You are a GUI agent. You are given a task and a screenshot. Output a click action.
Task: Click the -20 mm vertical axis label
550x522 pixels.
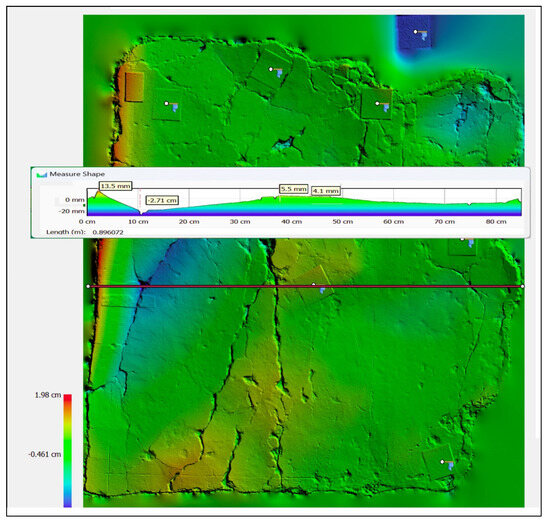[72, 211]
